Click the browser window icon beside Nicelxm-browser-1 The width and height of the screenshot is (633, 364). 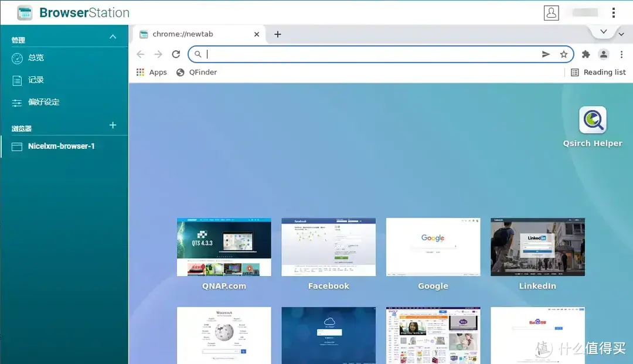pos(17,147)
